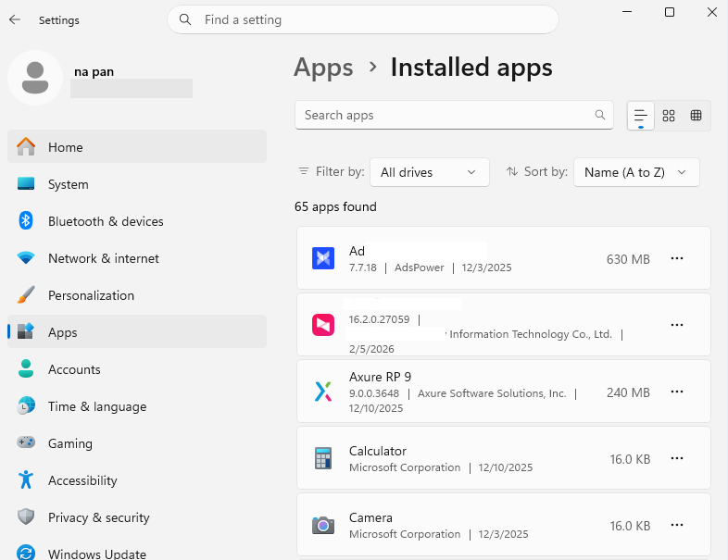The width and height of the screenshot is (728, 560).
Task: Select Personalization in the sidebar
Action: (x=137, y=295)
